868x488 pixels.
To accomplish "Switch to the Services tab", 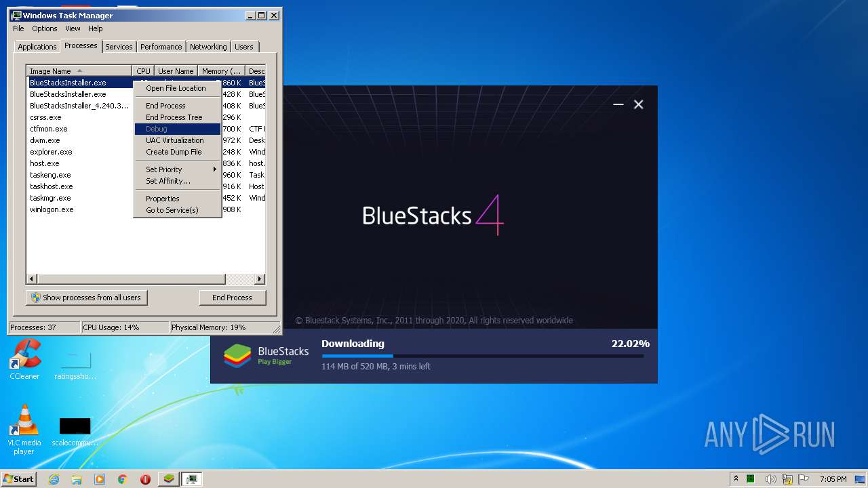I will click(x=119, y=47).
